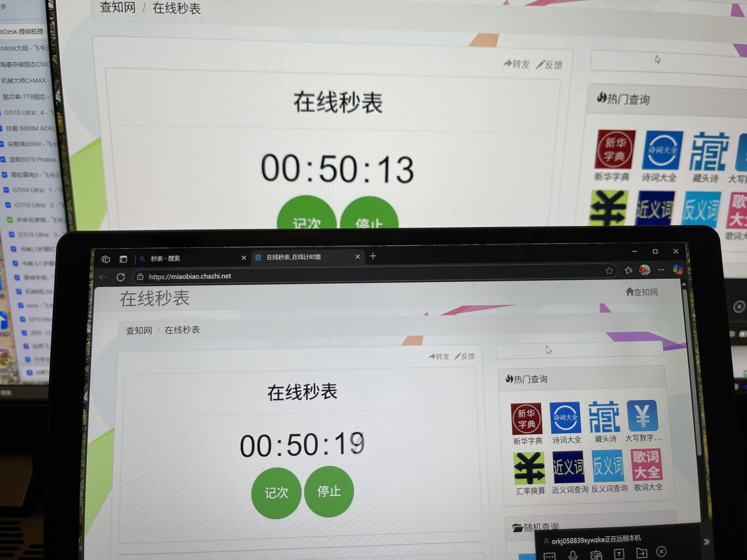The width and height of the screenshot is (747, 560).
Task: Open the tab actions menu icon
Action: pos(123,259)
